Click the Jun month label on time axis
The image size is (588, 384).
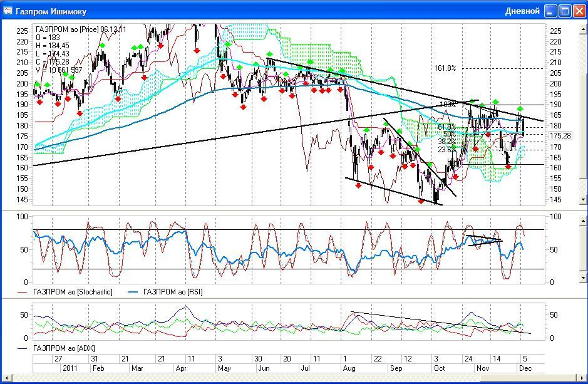pyautogui.click(x=264, y=368)
